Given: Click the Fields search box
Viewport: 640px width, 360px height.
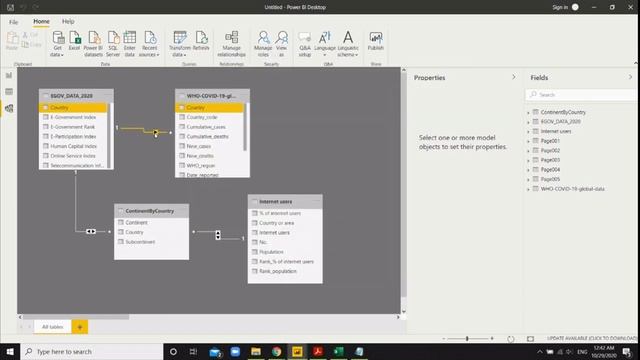Looking at the screenshot, I should [581, 95].
